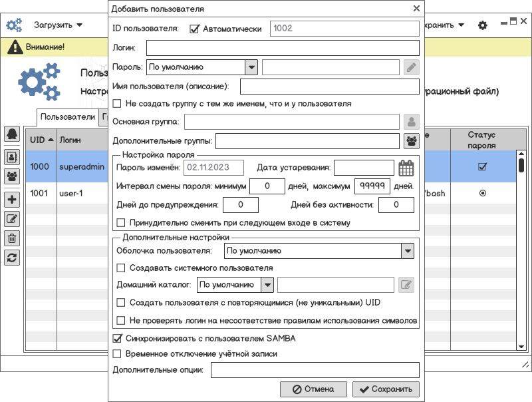Click Дней до предупреждения field
532x402 pixels.
241,205
